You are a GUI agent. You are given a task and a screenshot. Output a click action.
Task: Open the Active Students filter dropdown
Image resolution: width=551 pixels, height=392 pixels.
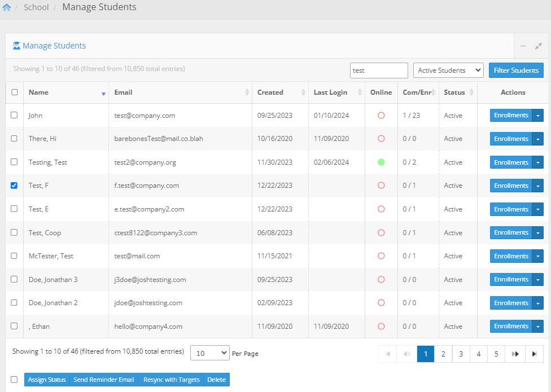coord(448,70)
